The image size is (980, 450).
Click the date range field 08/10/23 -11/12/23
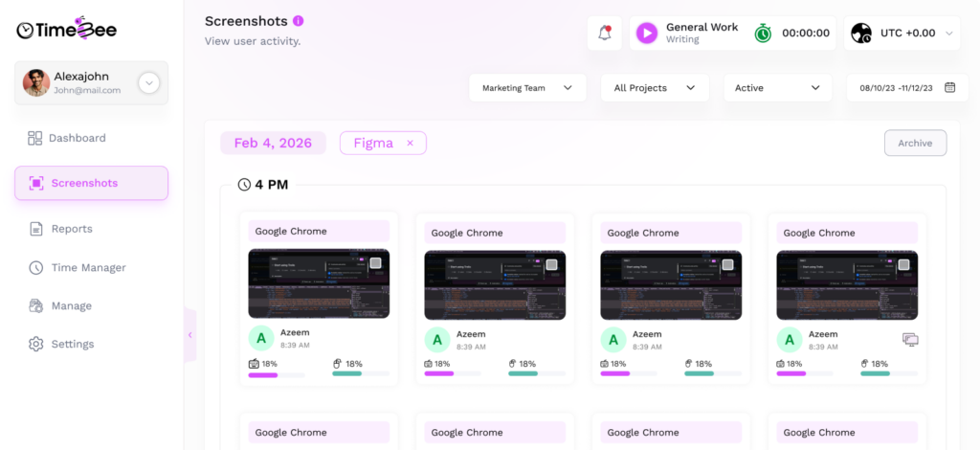click(907, 88)
